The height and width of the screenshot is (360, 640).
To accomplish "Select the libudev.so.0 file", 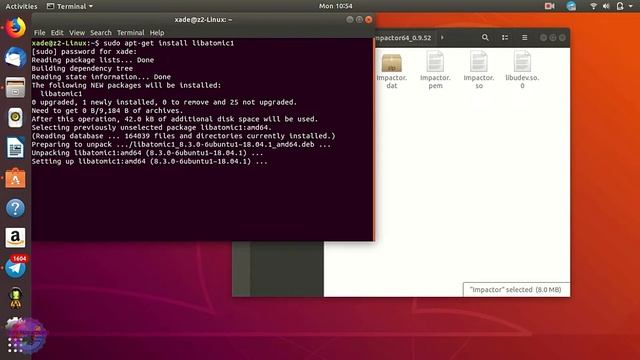I will pyautogui.click(x=522, y=70).
